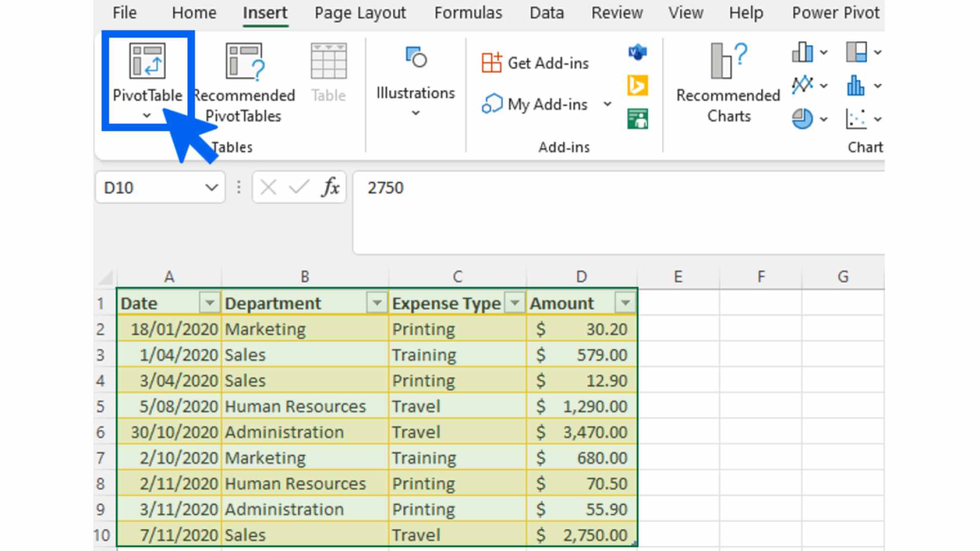
Task: Select column D header
Action: point(581,277)
